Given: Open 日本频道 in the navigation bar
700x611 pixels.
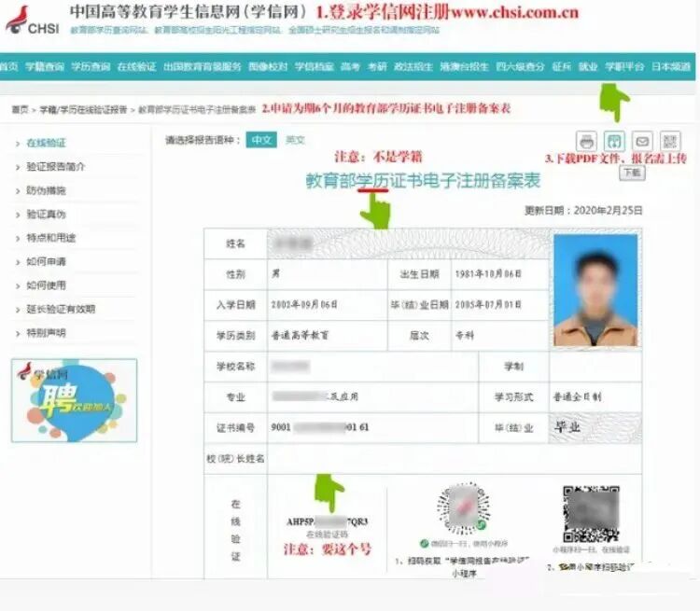Looking at the screenshot, I should click(x=671, y=67).
